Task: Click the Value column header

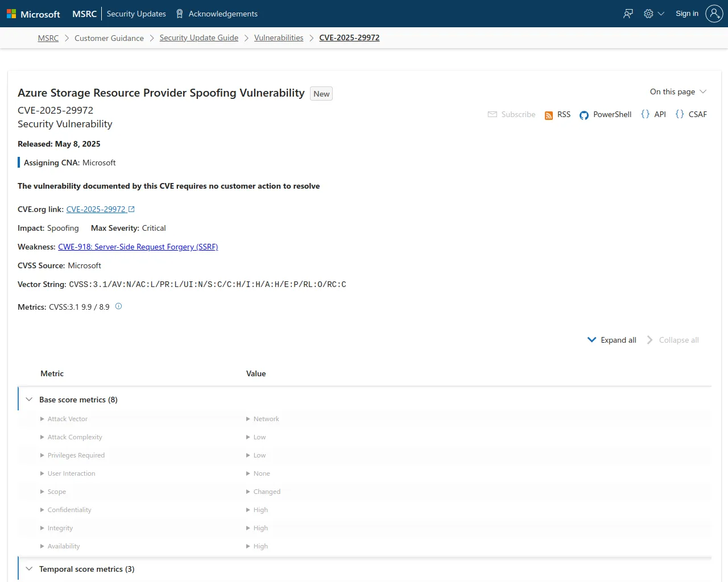Action: [x=256, y=373]
